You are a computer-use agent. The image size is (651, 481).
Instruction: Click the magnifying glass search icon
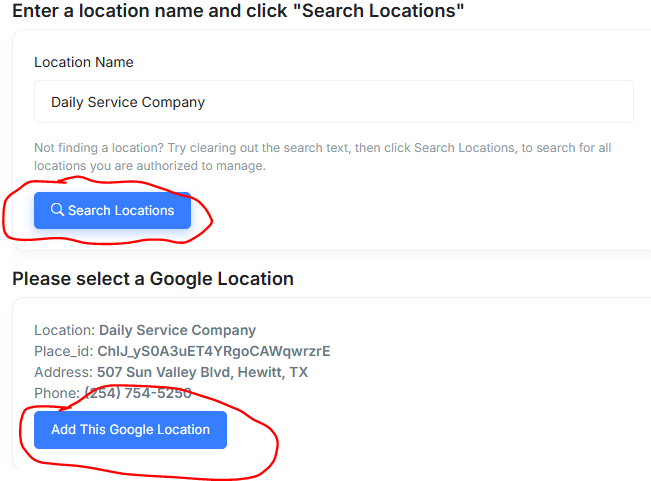coord(57,210)
